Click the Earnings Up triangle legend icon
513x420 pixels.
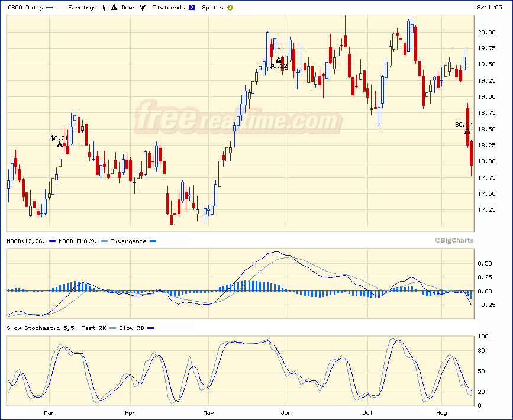(114, 7)
